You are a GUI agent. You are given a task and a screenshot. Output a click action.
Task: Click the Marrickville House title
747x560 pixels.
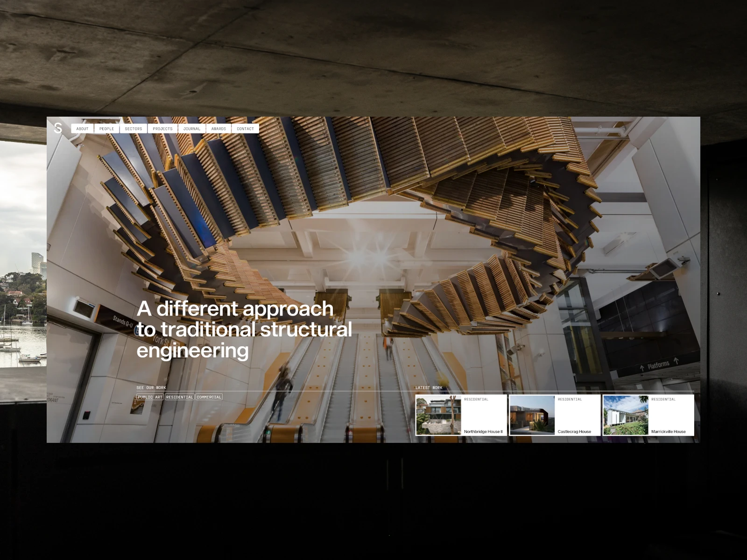tap(669, 432)
